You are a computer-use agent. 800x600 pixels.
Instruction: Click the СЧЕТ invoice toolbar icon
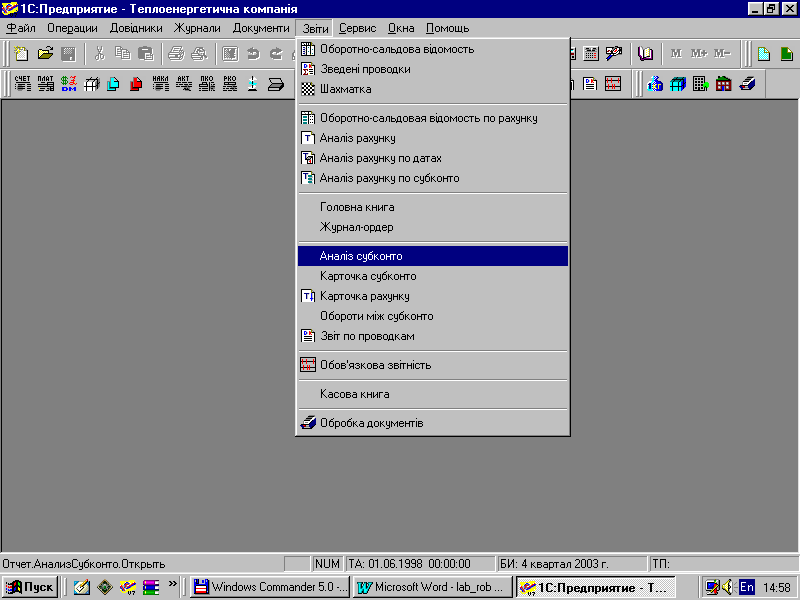[x=22, y=84]
